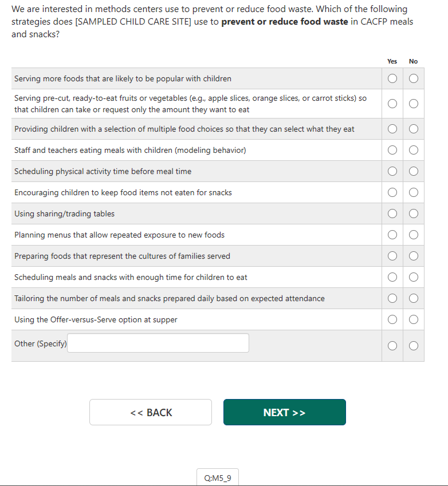This screenshot has width=448, height=486.
Task: Select No for using sharing/trading tables
Action: click(x=414, y=214)
